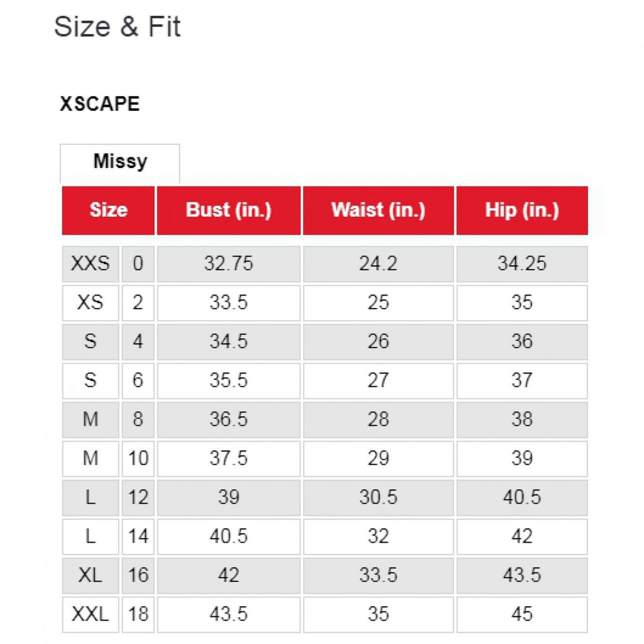The width and height of the screenshot is (644, 644).
Task: Click the numeric size 18 cell
Action: [138, 614]
